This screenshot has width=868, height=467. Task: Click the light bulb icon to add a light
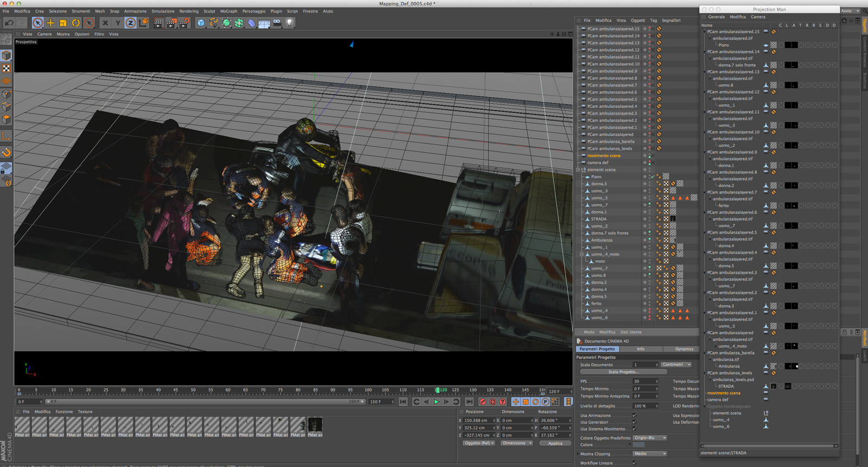coord(290,23)
